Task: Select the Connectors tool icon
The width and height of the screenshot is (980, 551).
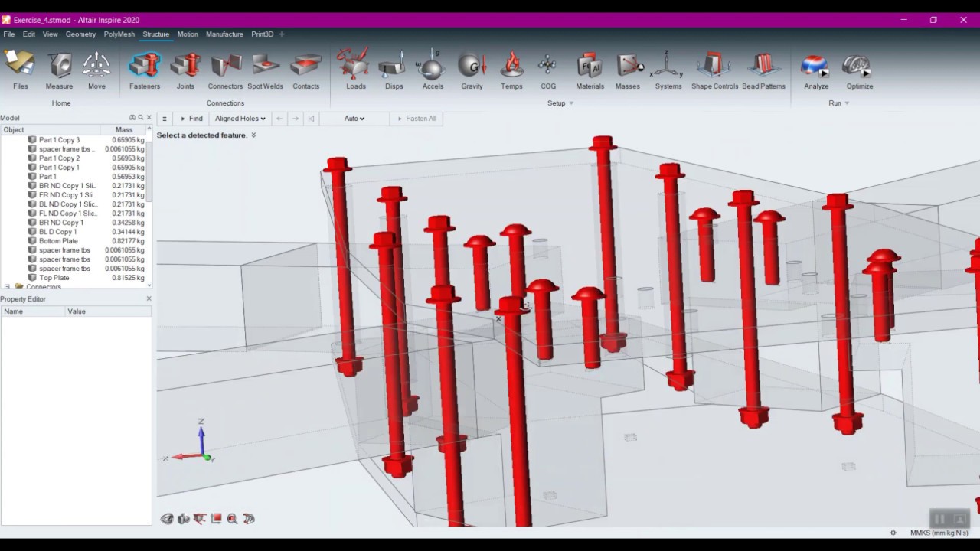Action: point(225,65)
